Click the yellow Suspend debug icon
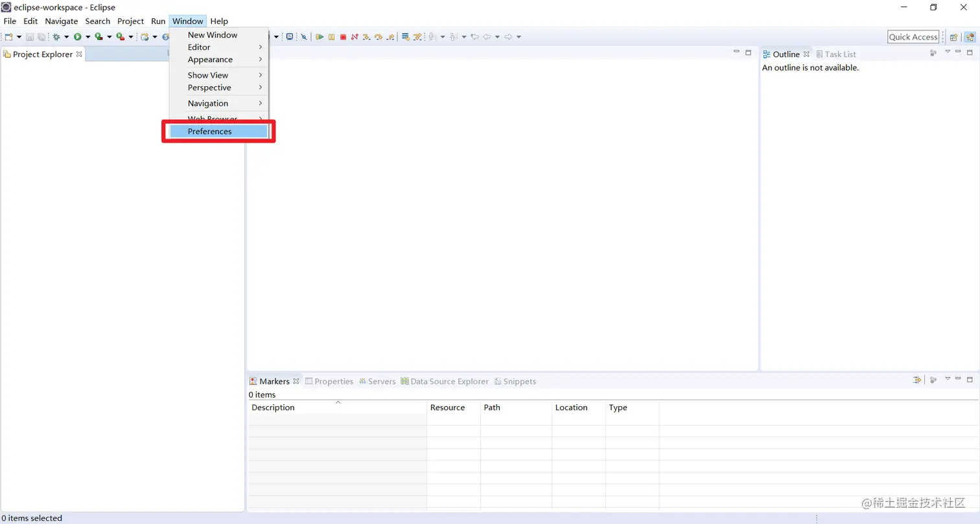This screenshot has height=524, width=980. click(x=331, y=37)
